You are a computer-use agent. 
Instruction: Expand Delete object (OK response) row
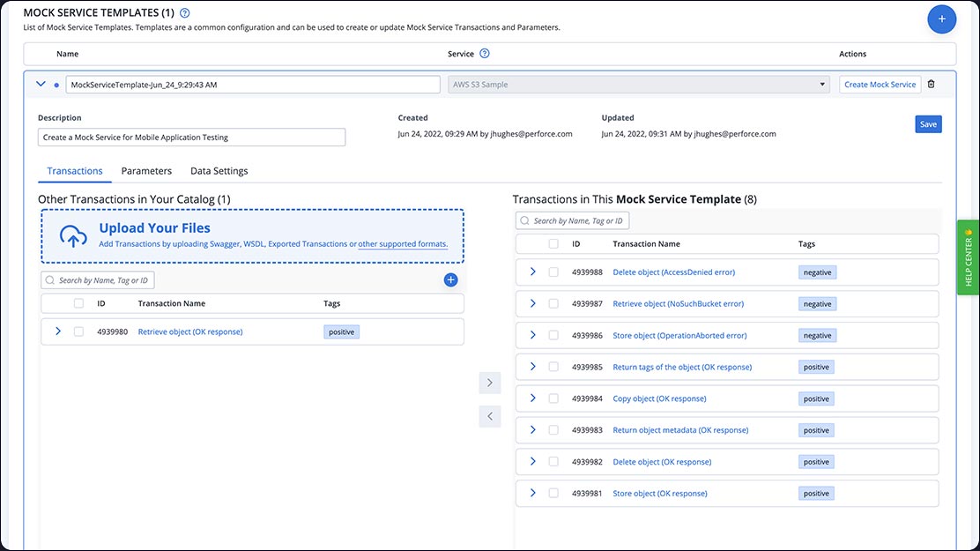click(532, 462)
